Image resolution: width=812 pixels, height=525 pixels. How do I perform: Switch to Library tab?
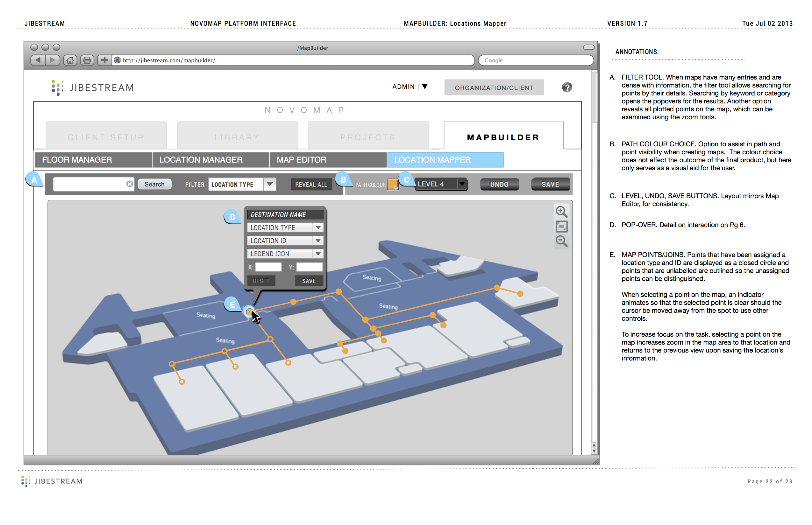[x=237, y=136]
